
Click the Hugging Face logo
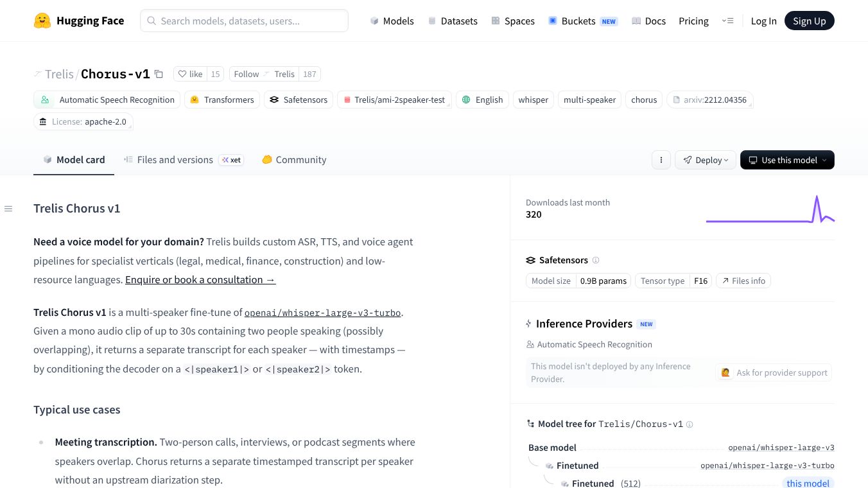[x=78, y=21]
